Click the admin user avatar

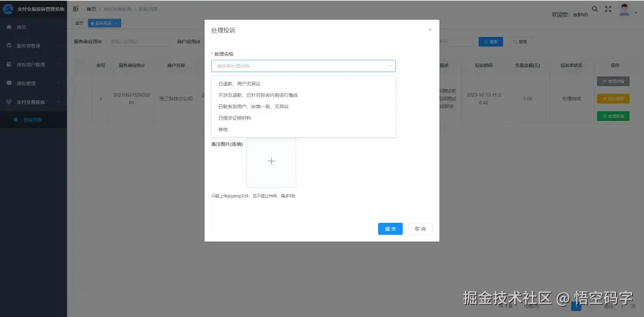pos(624,10)
